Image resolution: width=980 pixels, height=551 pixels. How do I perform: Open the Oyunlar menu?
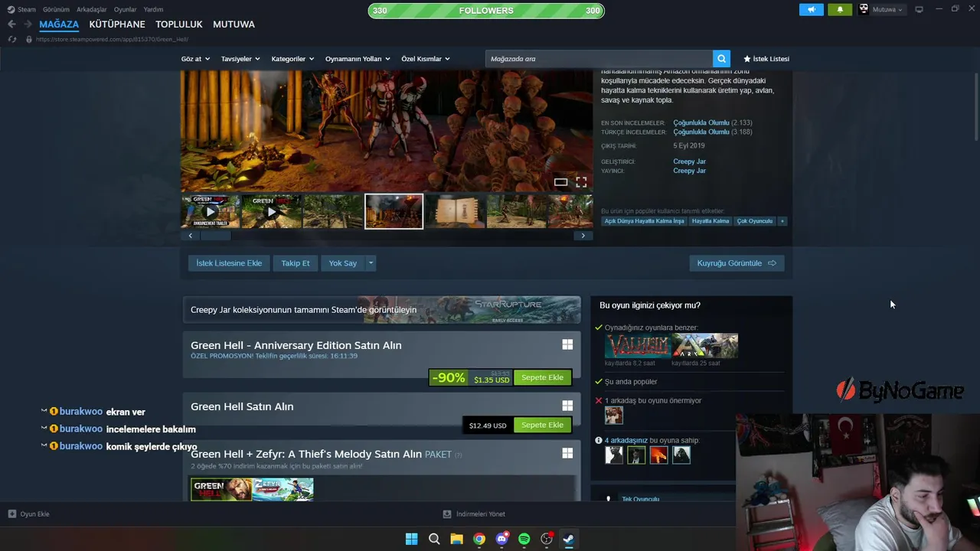click(x=126, y=9)
